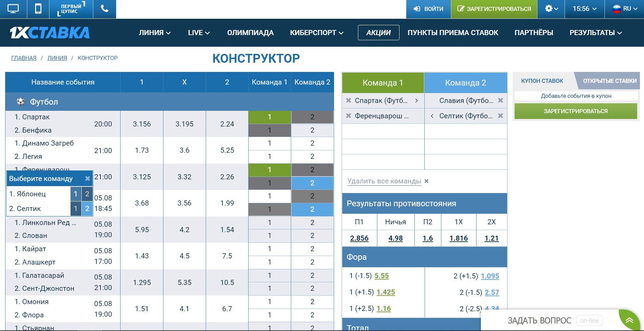Screen dimensions: 644x331
Task: Open settings gear menu
Action: click(551, 9)
